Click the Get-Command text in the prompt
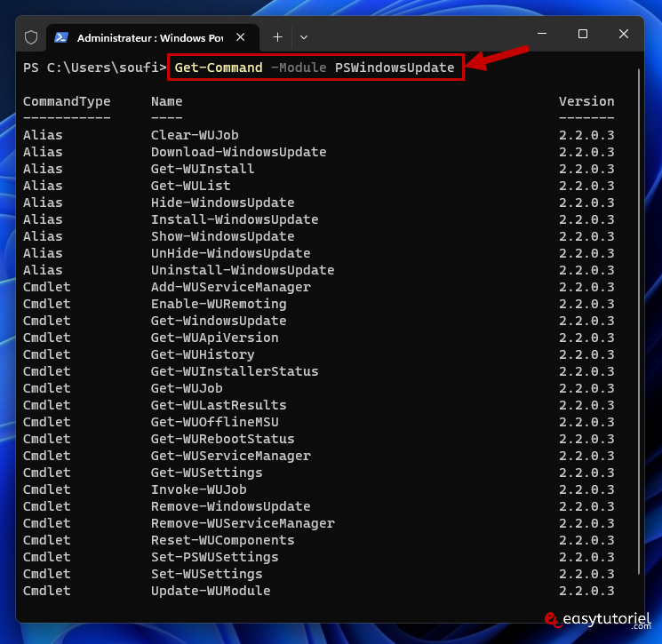This screenshot has height=644, width=662. (219, 68)
